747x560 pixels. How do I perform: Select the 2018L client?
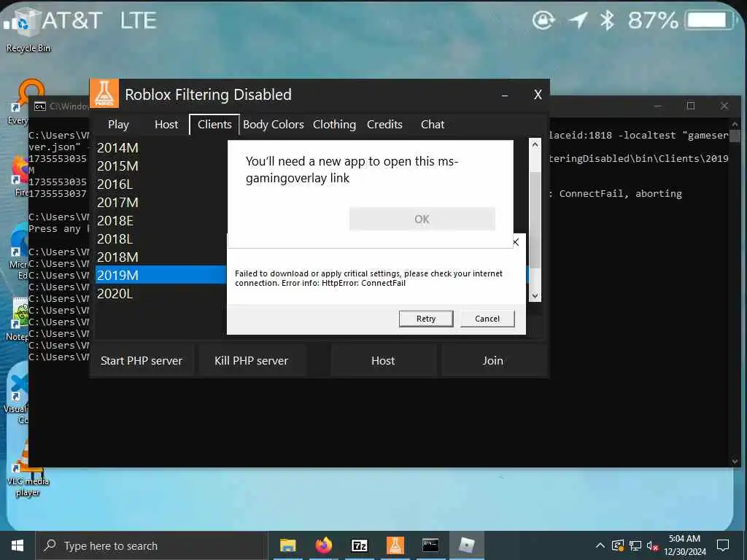coord(161,238)
